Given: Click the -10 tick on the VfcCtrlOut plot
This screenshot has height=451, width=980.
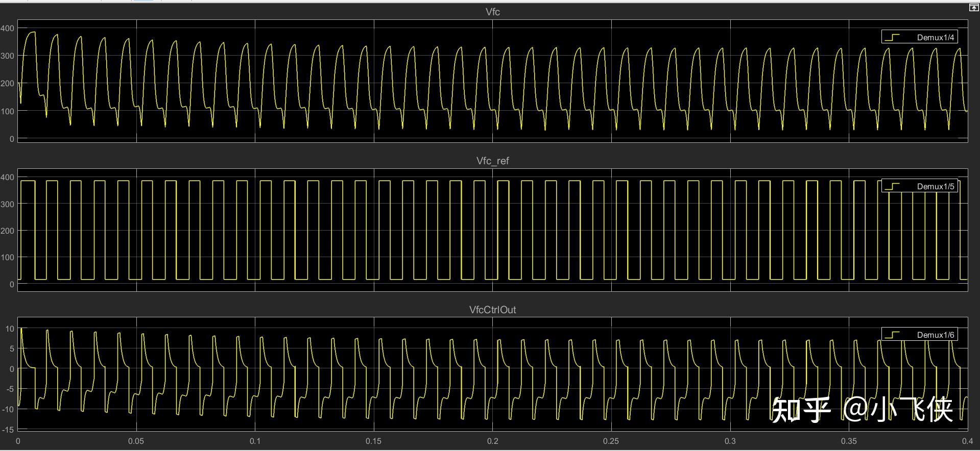Looking at the screenshot, I should (8, 409).
